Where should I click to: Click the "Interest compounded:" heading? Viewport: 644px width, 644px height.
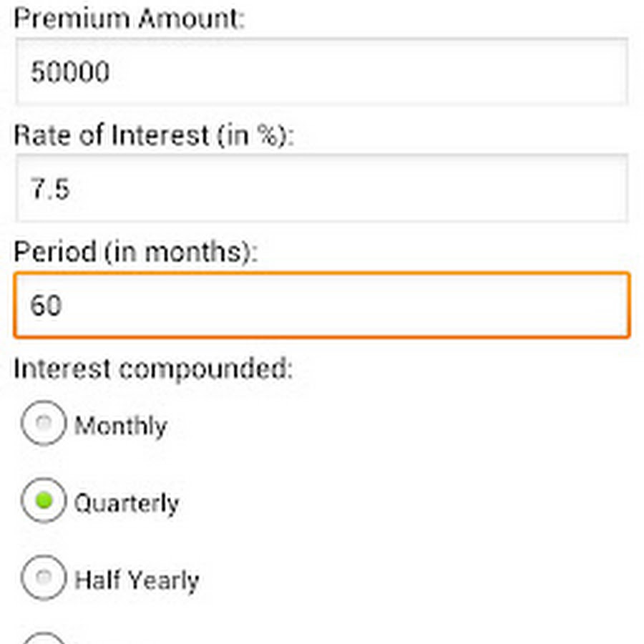(153, 369)
